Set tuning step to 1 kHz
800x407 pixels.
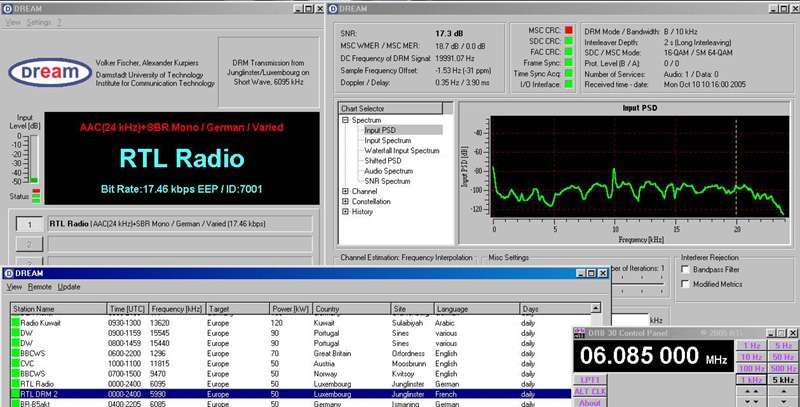[x=752, y=380]
